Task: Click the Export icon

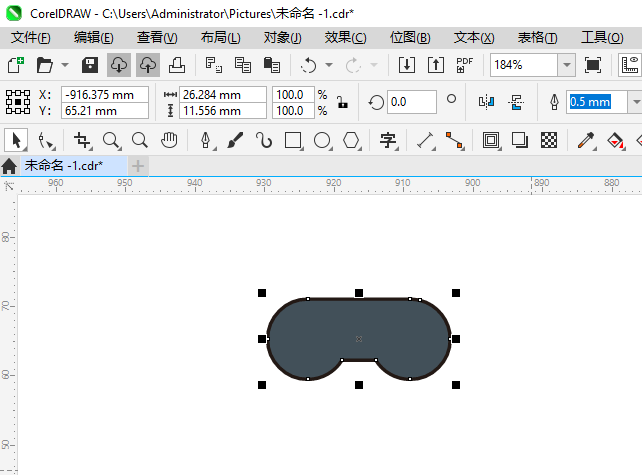Action: click(x=436, y=65)
